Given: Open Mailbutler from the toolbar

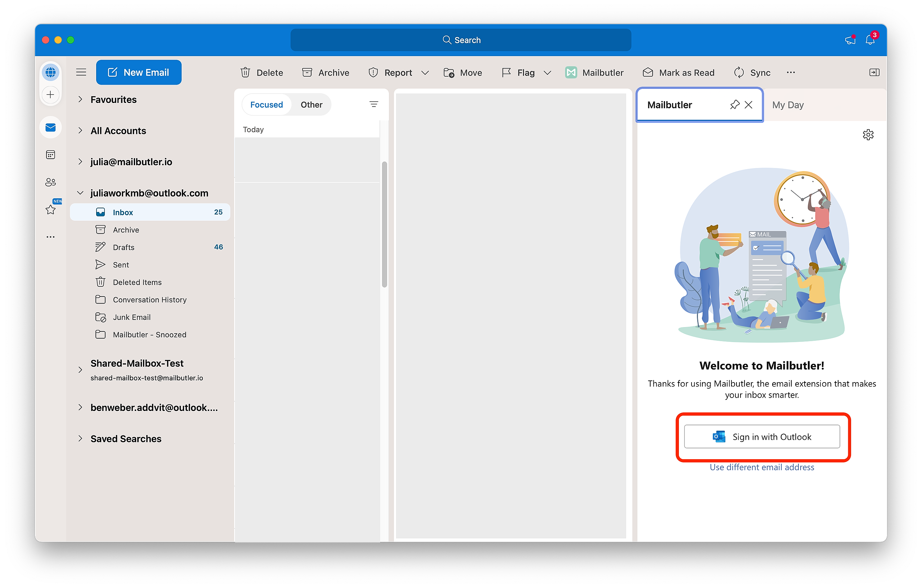Looking at the screenshot, I should (x=594, y=72).
